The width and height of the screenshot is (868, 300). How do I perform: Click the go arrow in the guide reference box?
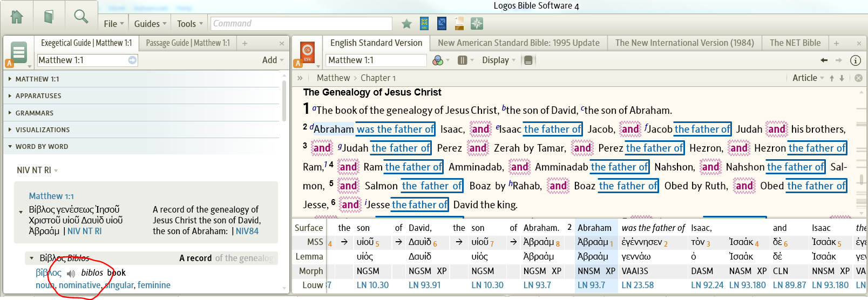coord(132,60)
